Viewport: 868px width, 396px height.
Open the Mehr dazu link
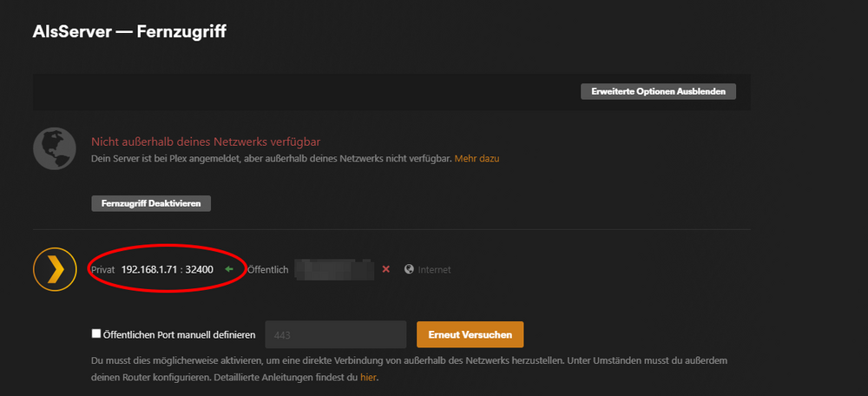click(x=477, y=158)
